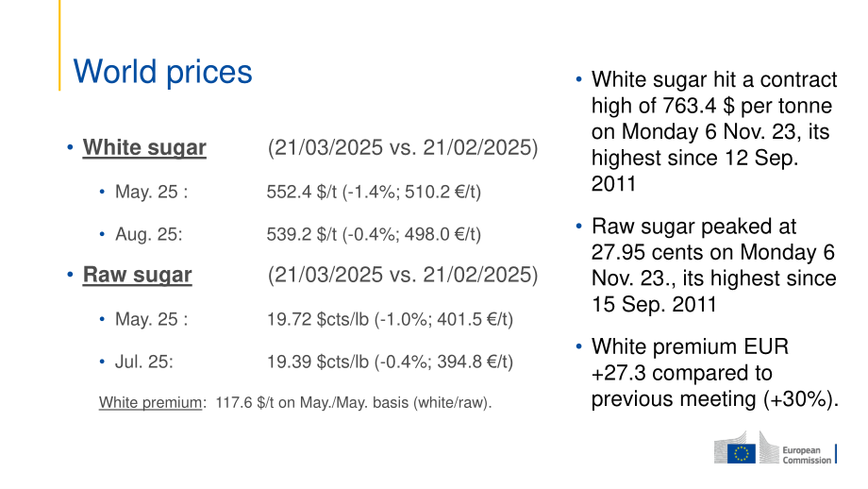This screenshot has width=868, height=489.
Task: Click the underlined Raw sugar heading
Action: pos(138,276)
